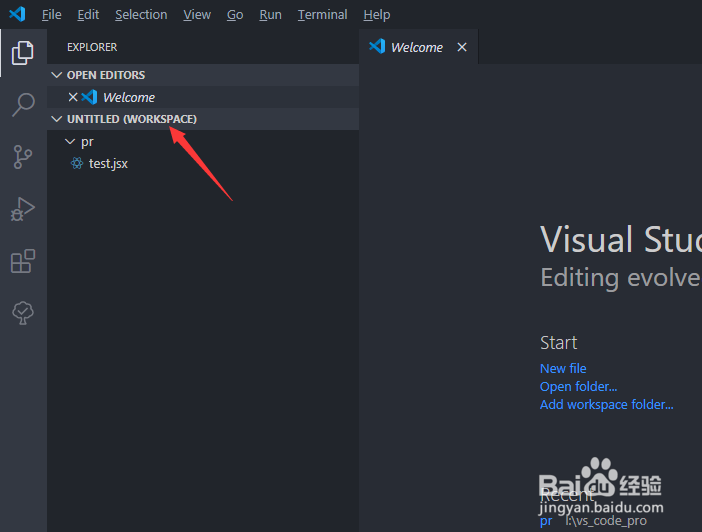Open the Help menu

pos(377,15)
